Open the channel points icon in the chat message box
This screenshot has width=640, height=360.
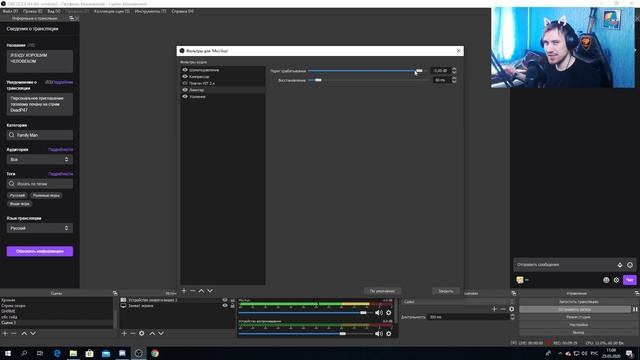[620, 265]
